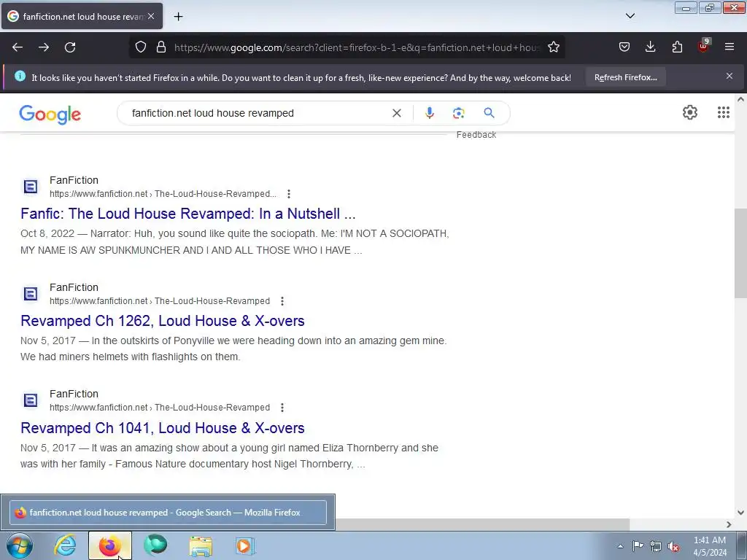Bookmark this page with the star icon
This screenshot has width=747, height=560.
(x=554, y=47)
